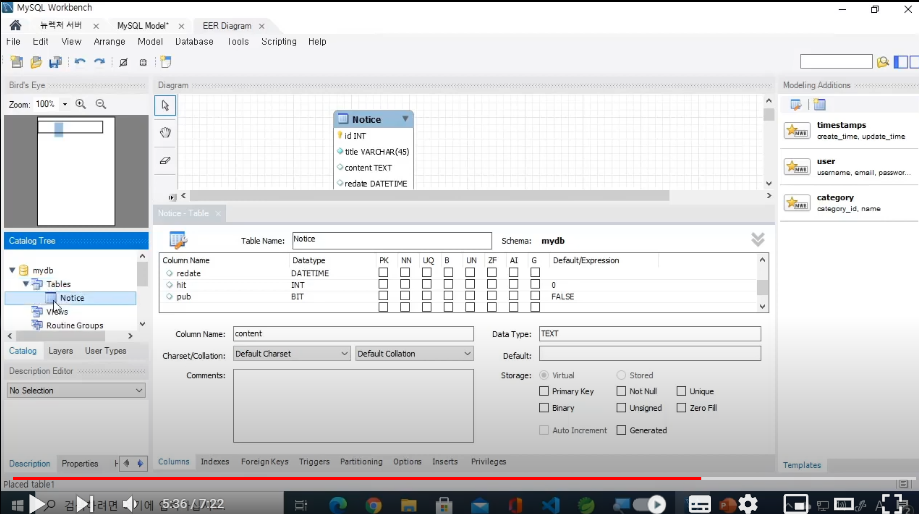Select the Notice table in Catalog Tree
The image size is (919, 514).
coord(72,298)
